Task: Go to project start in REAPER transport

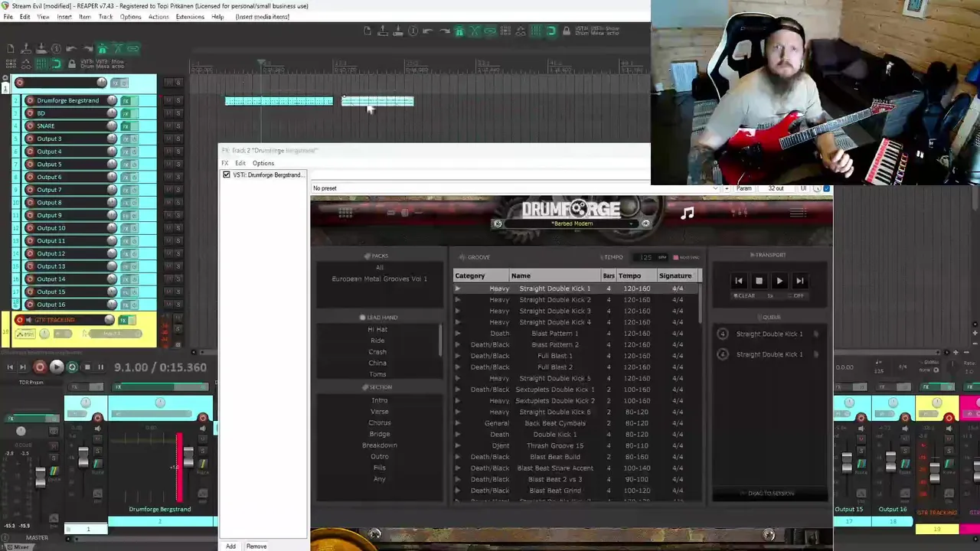Action: [10, 367]
